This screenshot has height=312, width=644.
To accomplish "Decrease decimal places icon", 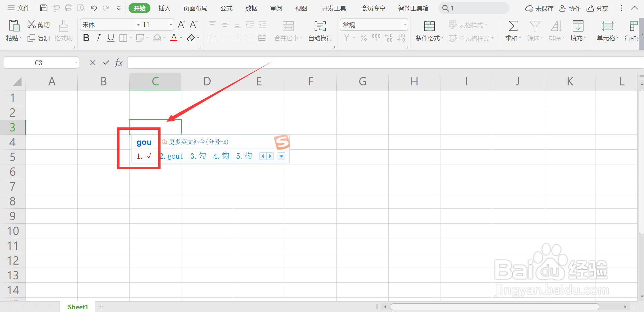I will [401, 38].
